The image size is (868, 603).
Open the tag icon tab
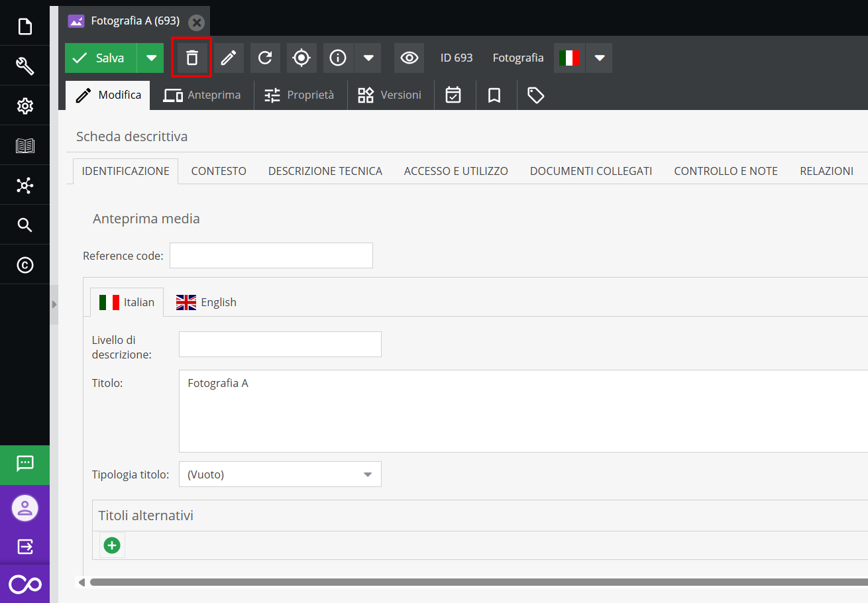point(535,95)
